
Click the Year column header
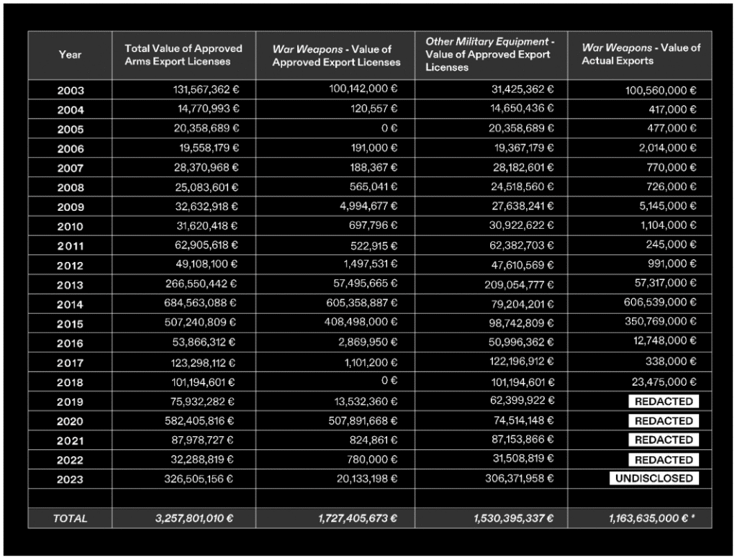(70, 55)
